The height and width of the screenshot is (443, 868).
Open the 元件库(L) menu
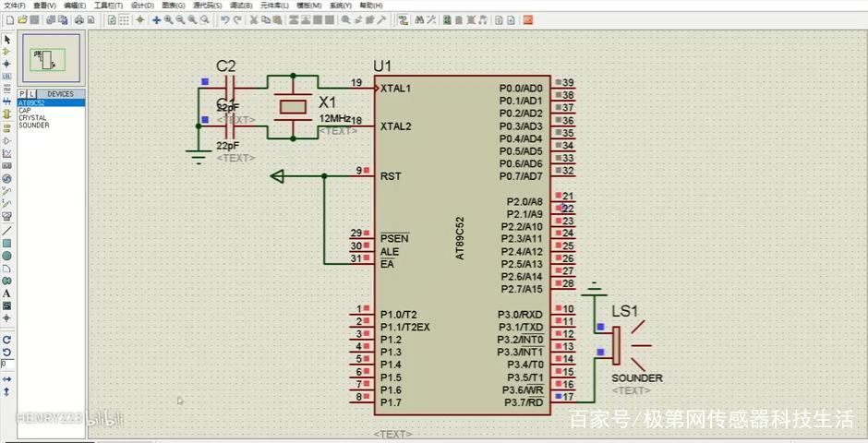(274, 6)
